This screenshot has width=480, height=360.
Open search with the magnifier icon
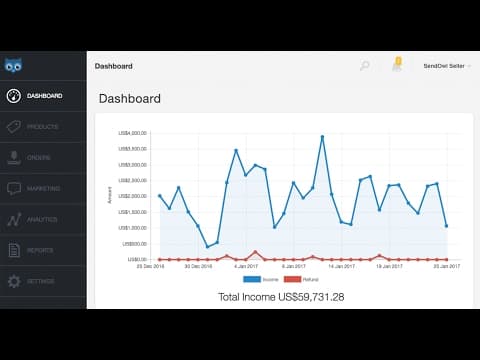(365, 66)
